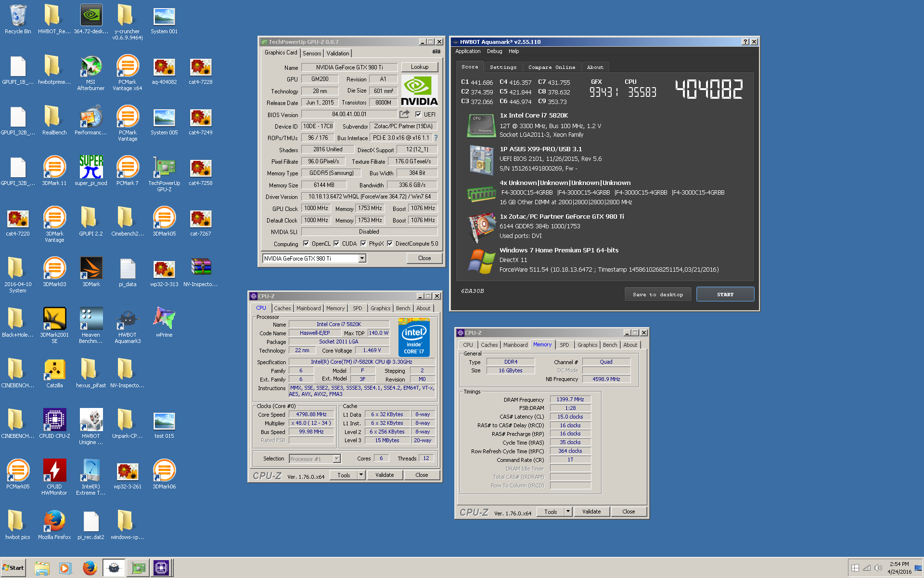
Task: Open the RealBench folder on desktop
Action: [54, 120]
